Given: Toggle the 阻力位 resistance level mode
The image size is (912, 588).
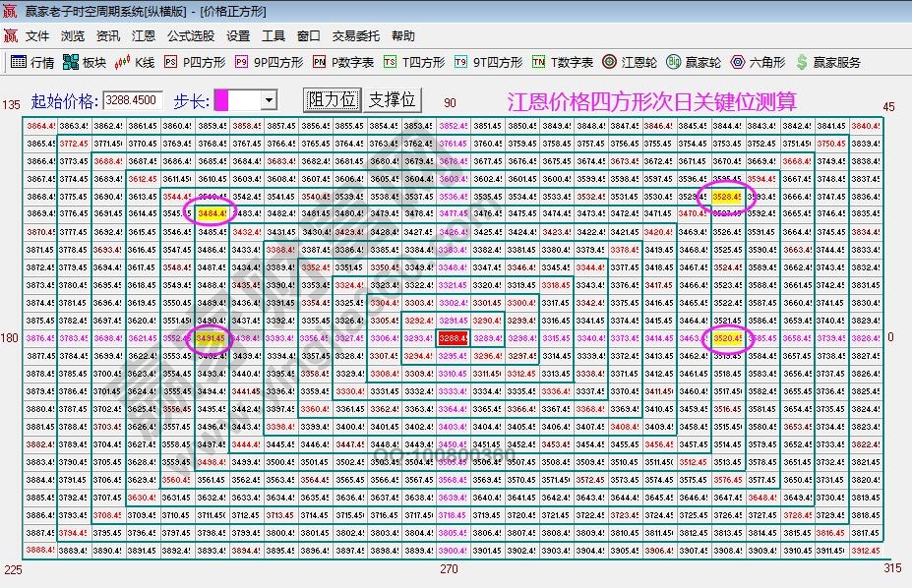Looking at the screenshot, I should point(334,98).
